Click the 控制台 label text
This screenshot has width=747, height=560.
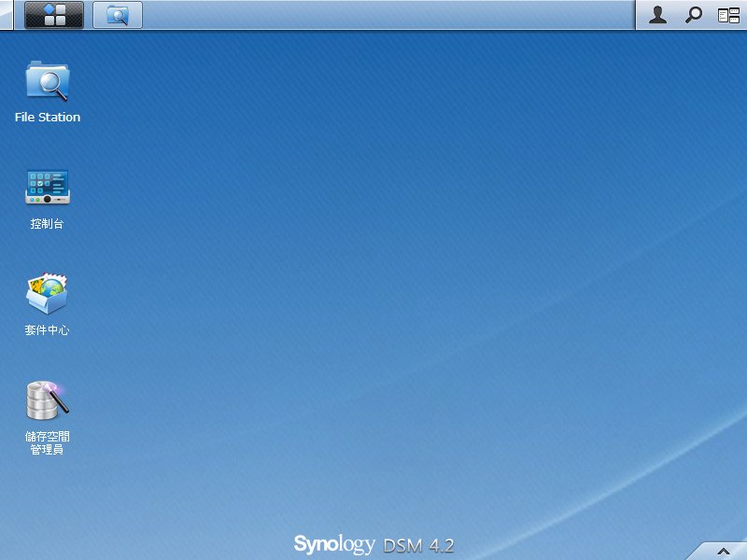(47, 223)
